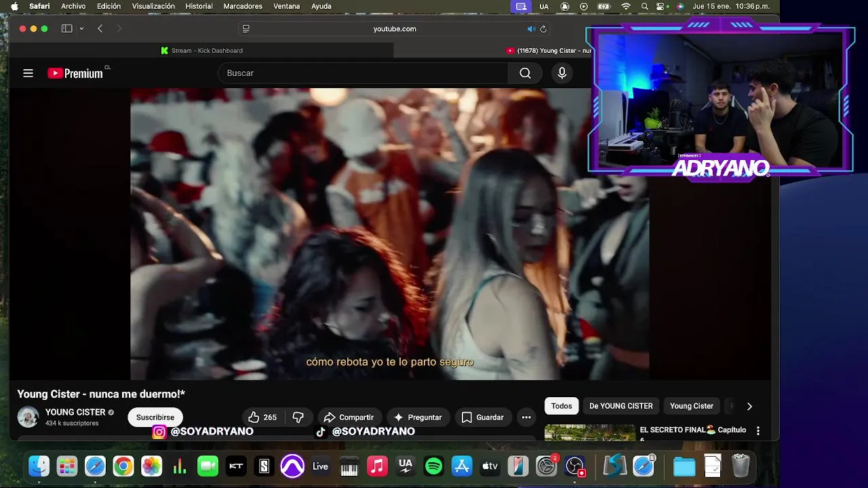Open the screen sharing status icon in the menu bar

coord(521,6)
